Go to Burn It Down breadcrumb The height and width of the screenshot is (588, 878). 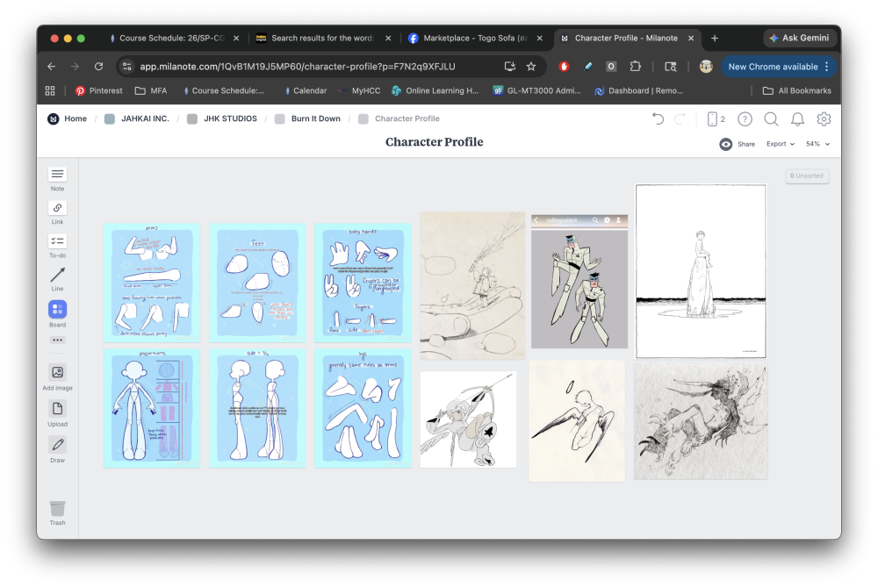point(315,118)
